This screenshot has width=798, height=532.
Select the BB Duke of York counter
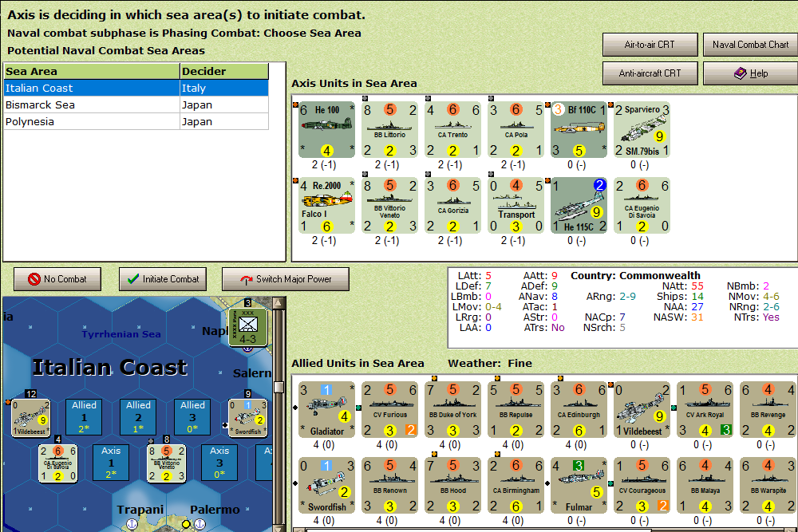point(453,410)
